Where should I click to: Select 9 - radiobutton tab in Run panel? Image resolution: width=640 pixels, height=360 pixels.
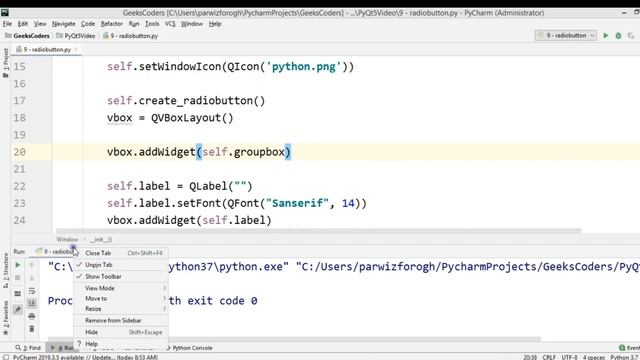55,251
